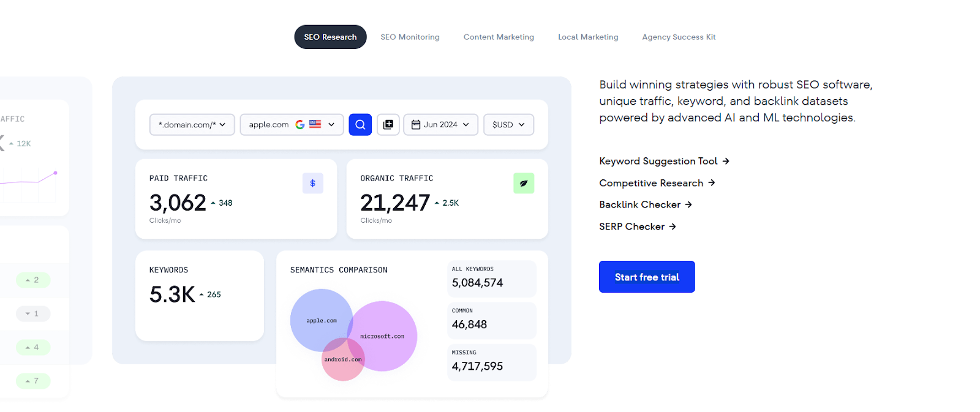Click the 348 increase in Paid Traffic
This screenshot has height=412, width=980.
pyautogui.click(x=225, y=203)
